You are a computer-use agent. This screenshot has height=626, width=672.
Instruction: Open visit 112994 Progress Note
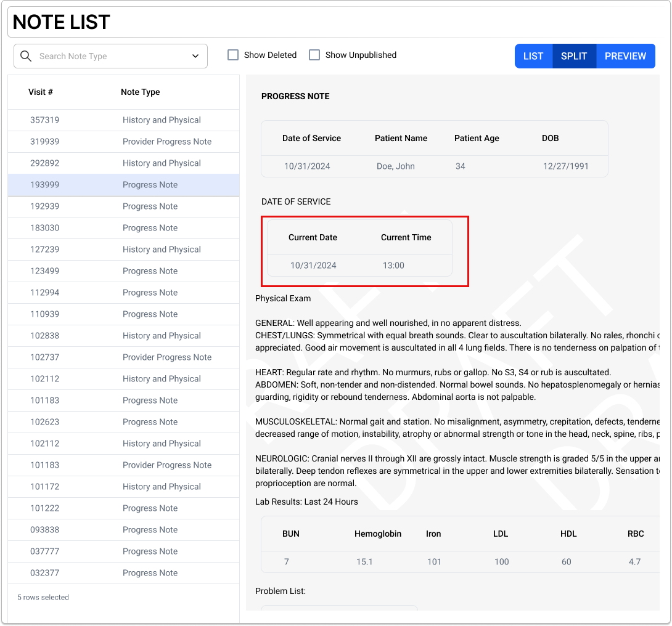[123, 293]
